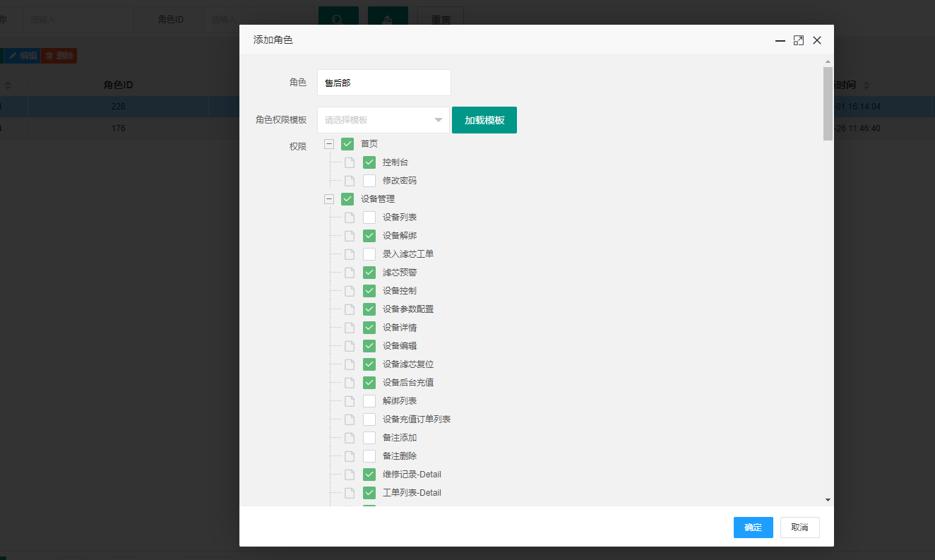Click the 加载模板 button
The width and height of the screenshot is (935, 560).
[x=484, y=120]
